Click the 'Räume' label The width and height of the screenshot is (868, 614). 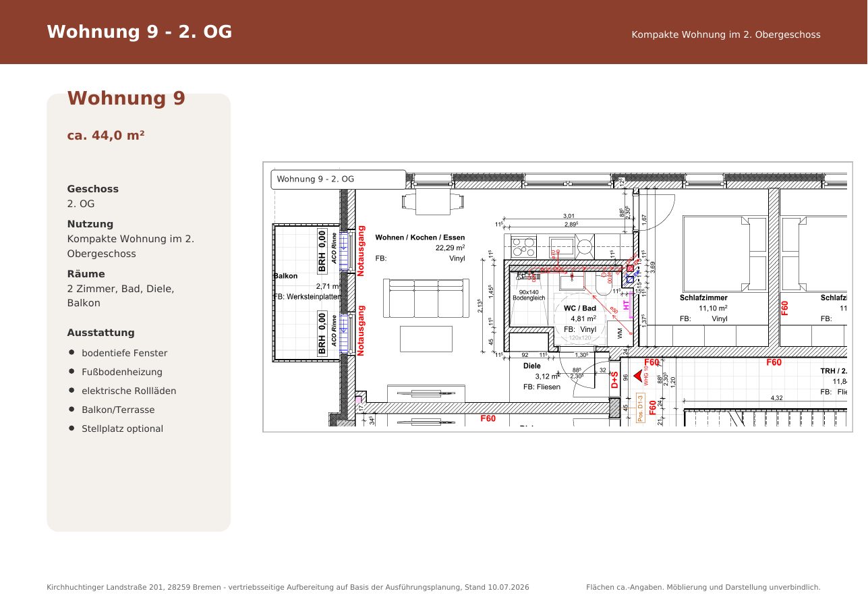tap(86, 274)
